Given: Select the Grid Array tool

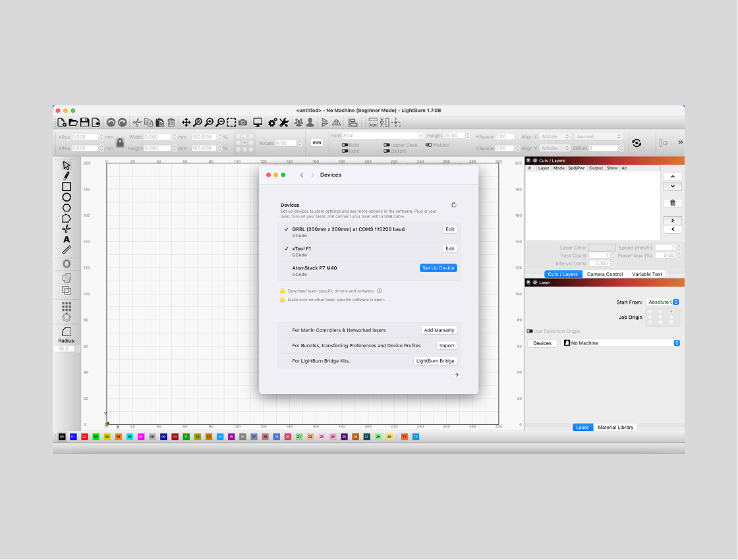Looking at the screenshot, I should tap(67, 307).
